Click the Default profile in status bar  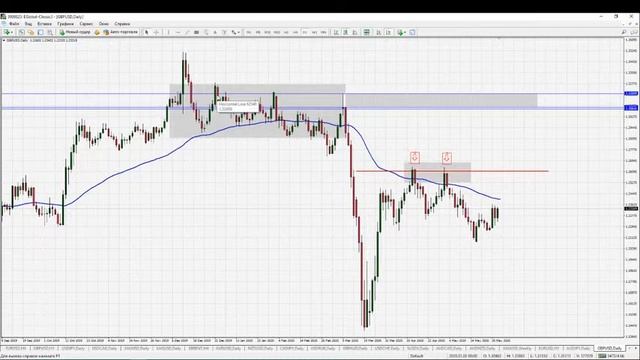point(416,356)
